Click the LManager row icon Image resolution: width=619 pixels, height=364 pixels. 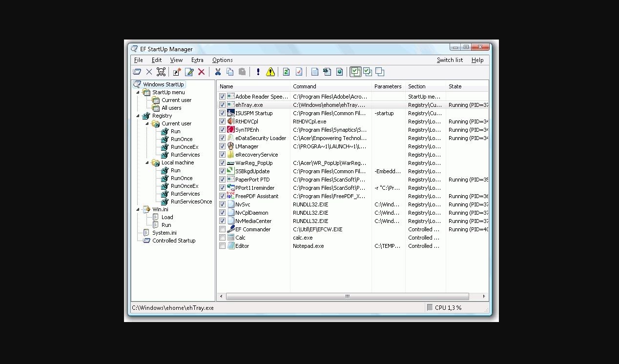point(231,146)
